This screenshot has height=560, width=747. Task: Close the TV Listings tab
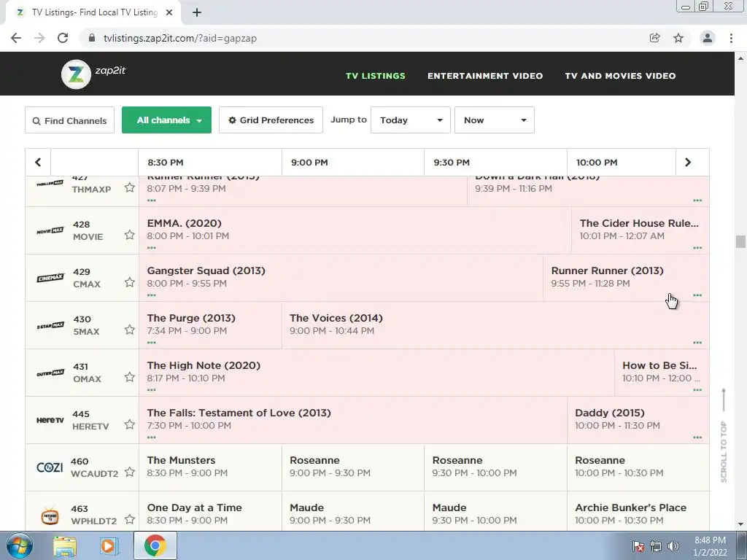point(169,12)
